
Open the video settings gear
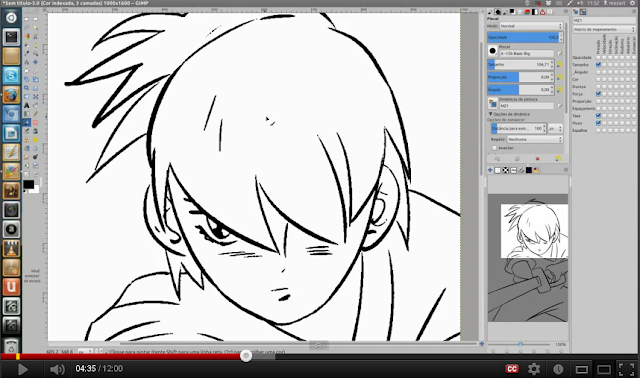tap(534, 369)
